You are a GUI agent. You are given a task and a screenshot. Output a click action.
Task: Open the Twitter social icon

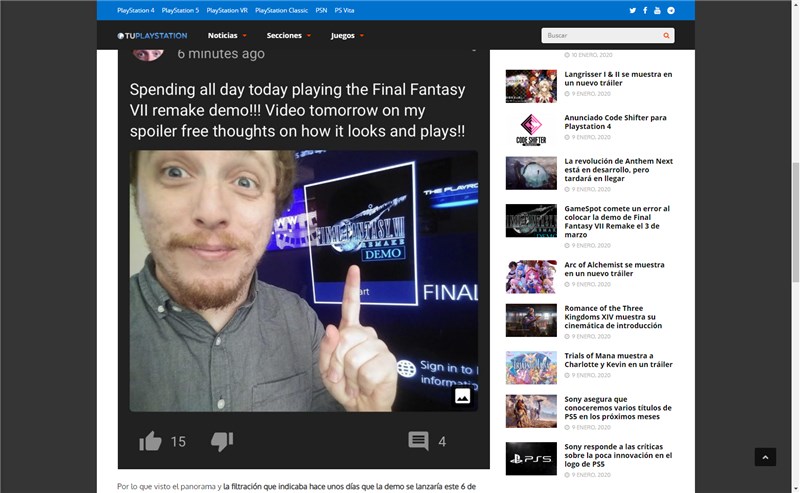[x=633, y=10]
